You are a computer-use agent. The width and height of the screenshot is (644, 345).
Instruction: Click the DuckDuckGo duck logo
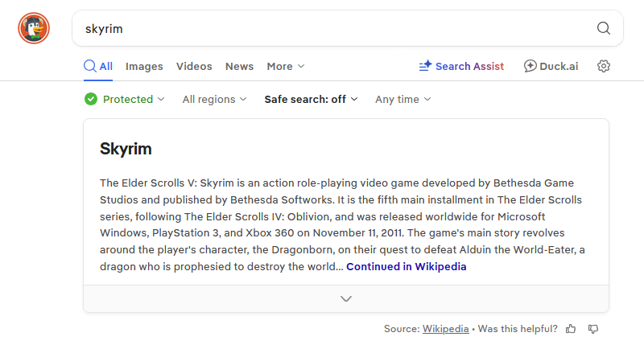point(34,28)
